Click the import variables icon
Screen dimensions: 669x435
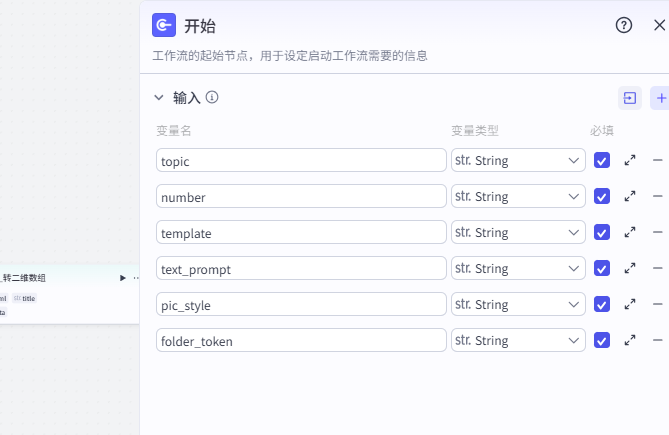click(630, 98)
